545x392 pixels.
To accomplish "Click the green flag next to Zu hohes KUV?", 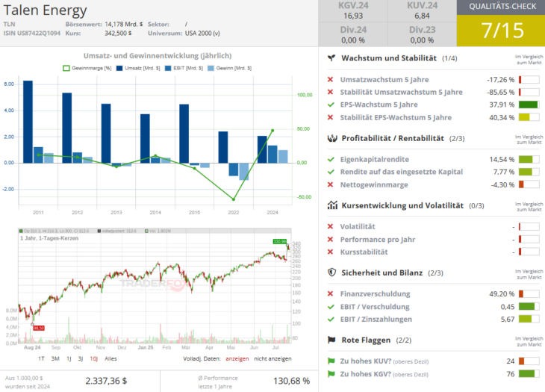I will click(331, 361).
